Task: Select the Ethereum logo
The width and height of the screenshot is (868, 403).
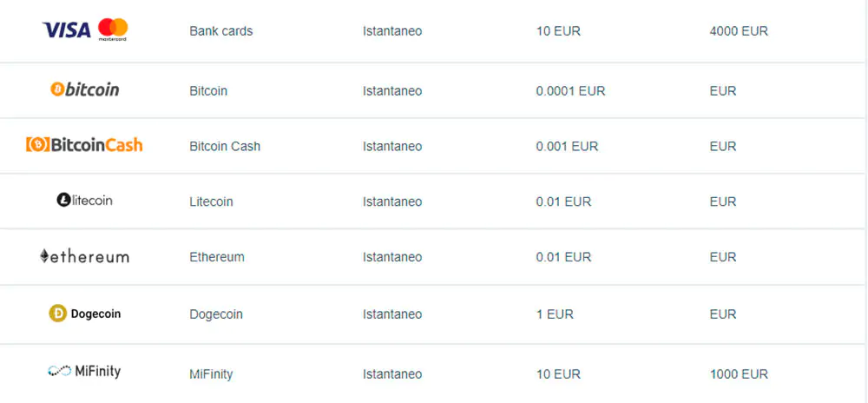Action: tap(84, 256)
